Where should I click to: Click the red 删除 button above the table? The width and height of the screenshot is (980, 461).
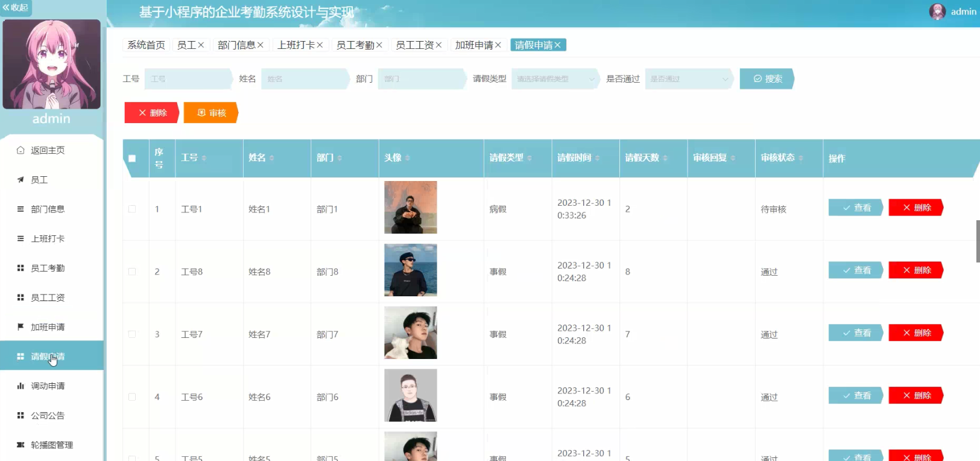click(x=152, y=113)
